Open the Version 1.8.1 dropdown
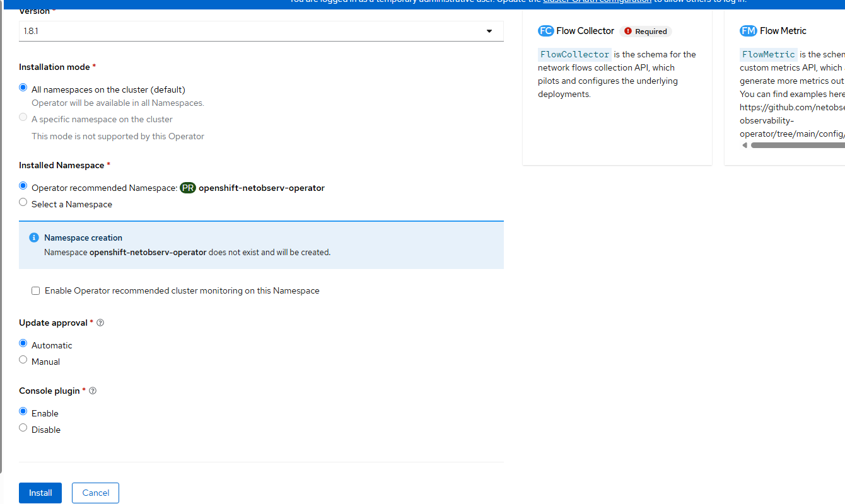 tap(261, 31)
